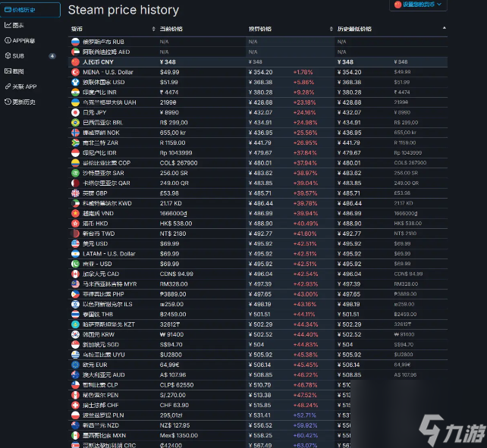Open the screenshots sidebar item
The height and width of the screenshot is (448, 487).
[x=14, y=71]
